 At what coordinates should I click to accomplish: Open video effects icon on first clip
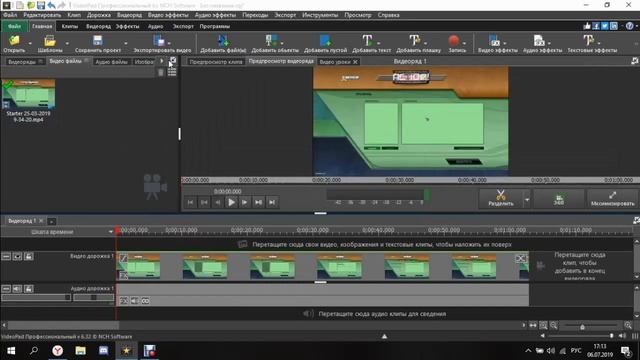pos(123,276)
